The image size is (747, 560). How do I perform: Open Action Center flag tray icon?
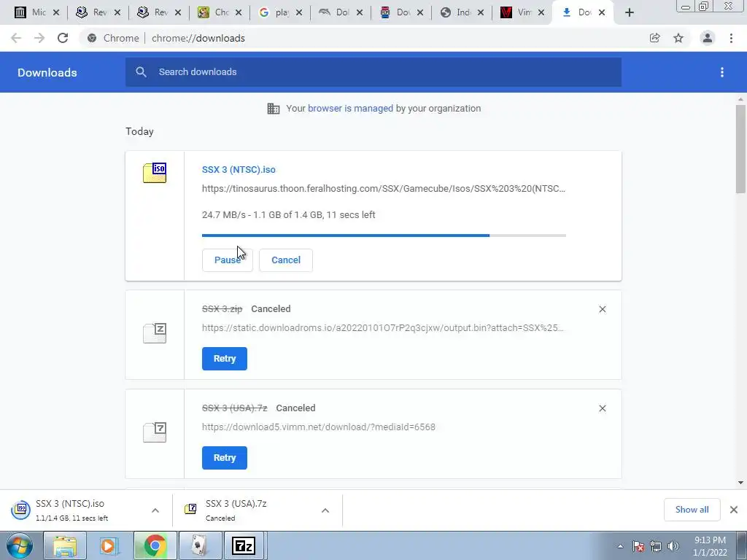click(x=638, y=546)
